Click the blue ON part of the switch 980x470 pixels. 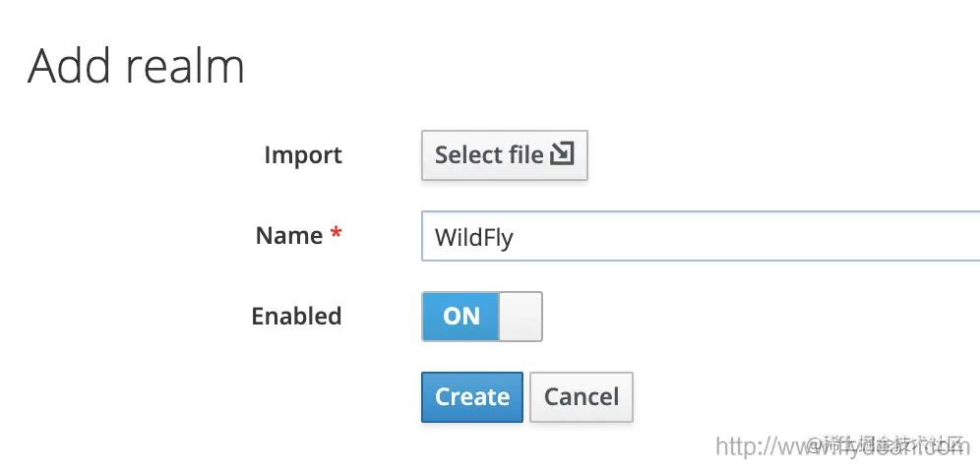coord(461,317)
